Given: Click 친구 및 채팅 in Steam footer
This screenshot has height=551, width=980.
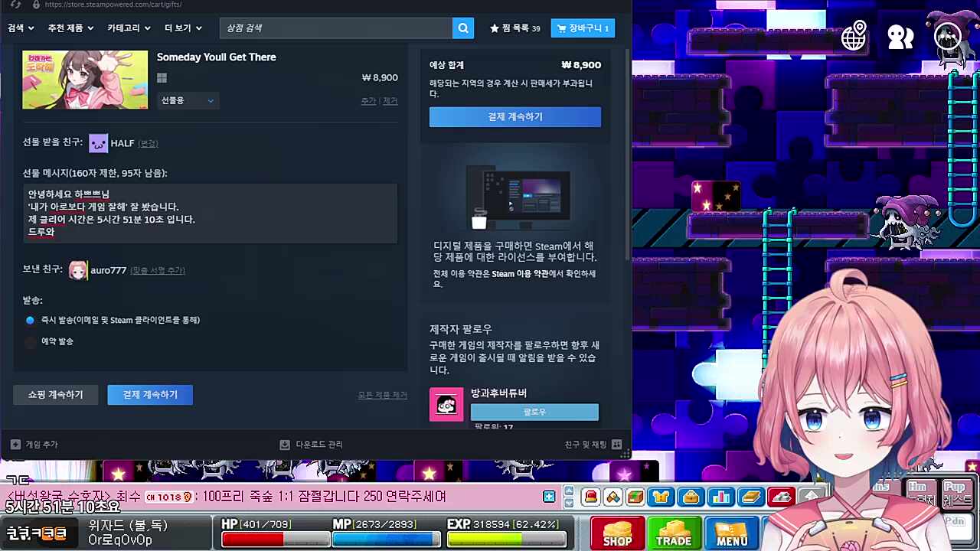Looking at the screenshot, I should click(586, 445).
